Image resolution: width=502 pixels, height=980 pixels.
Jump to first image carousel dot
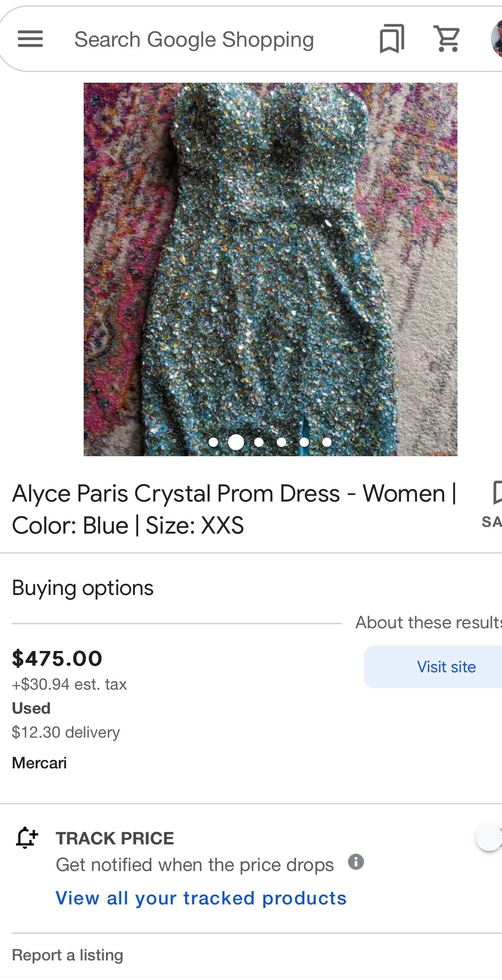pyautogui.click(x=213, y=442)
